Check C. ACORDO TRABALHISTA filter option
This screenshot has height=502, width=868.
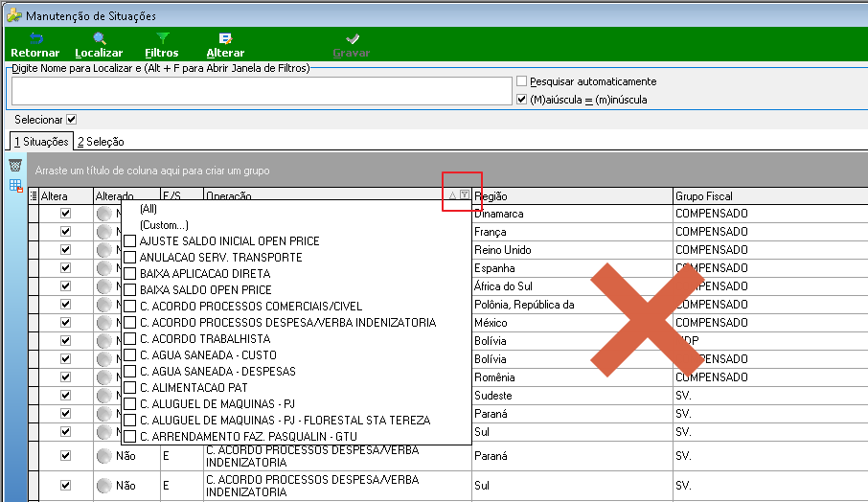click(x=130, y=339)
